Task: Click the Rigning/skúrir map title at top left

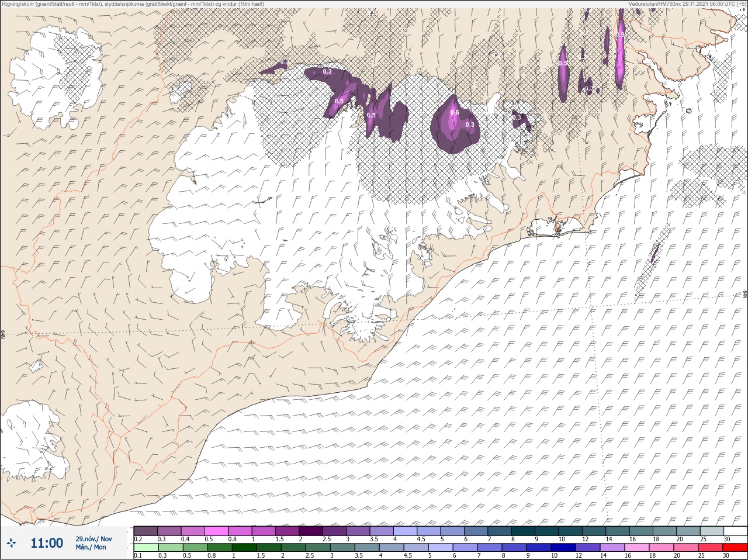Action: pos(133,4)
